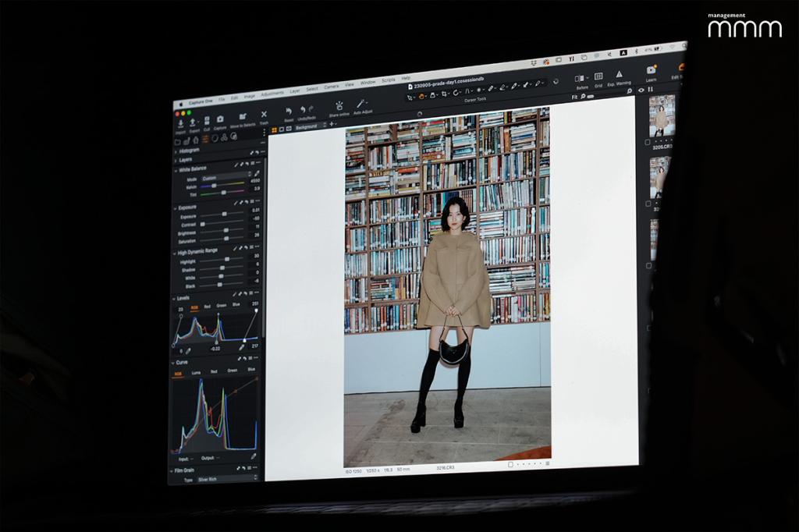The width and height of the screenshot is (799, 532).
Task: Open the Library folder tool tab
Action: click(x=178, y=142)
